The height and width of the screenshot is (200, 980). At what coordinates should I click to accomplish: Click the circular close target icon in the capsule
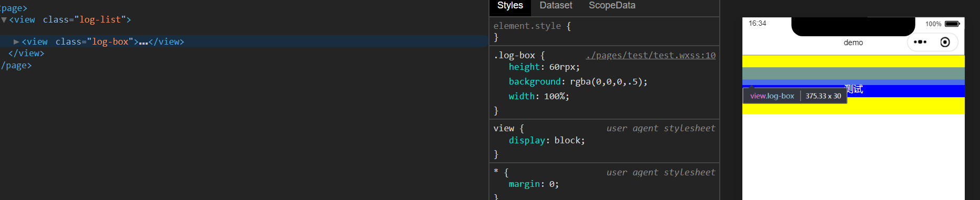pyautogui.click(x=945, y=42)
